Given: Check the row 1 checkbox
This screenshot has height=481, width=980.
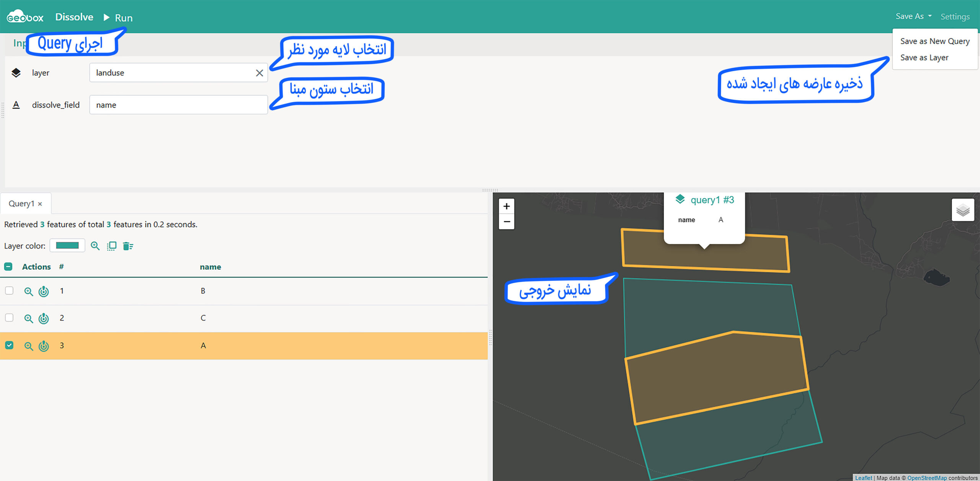Looking at the screenshot, I should coord(9,291).
